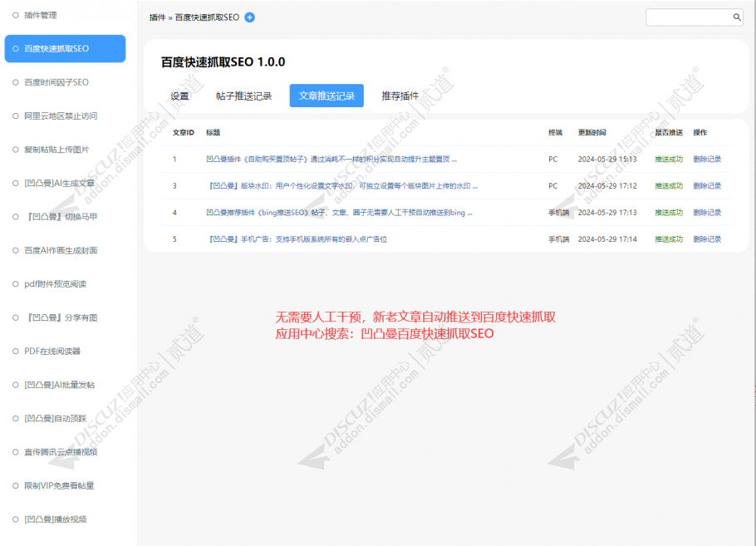Select 百度快速抓取SEO sidebar item
The height and width of the screenshot is (546, 756).
(x=65, y=49)
